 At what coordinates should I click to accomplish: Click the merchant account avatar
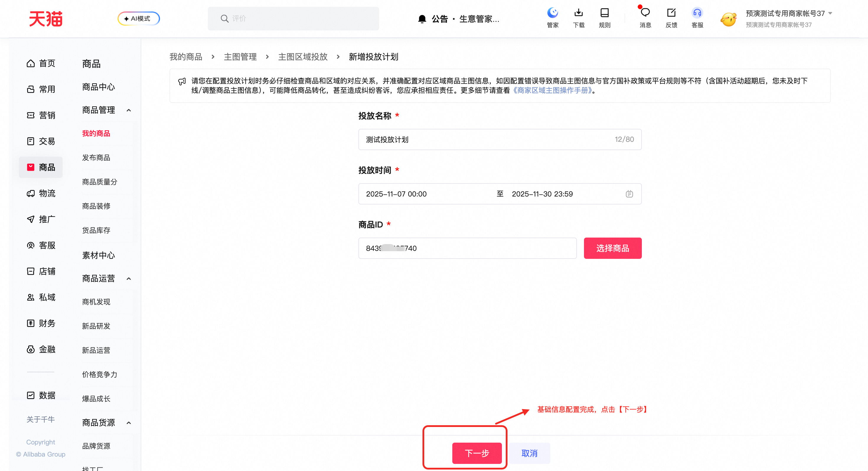[729, 19]
